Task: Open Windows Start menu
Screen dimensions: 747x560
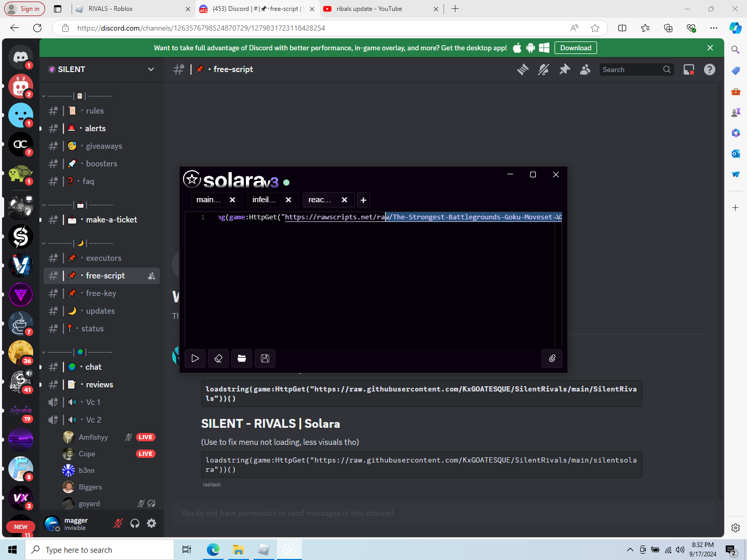Action: tap(12, 550)
